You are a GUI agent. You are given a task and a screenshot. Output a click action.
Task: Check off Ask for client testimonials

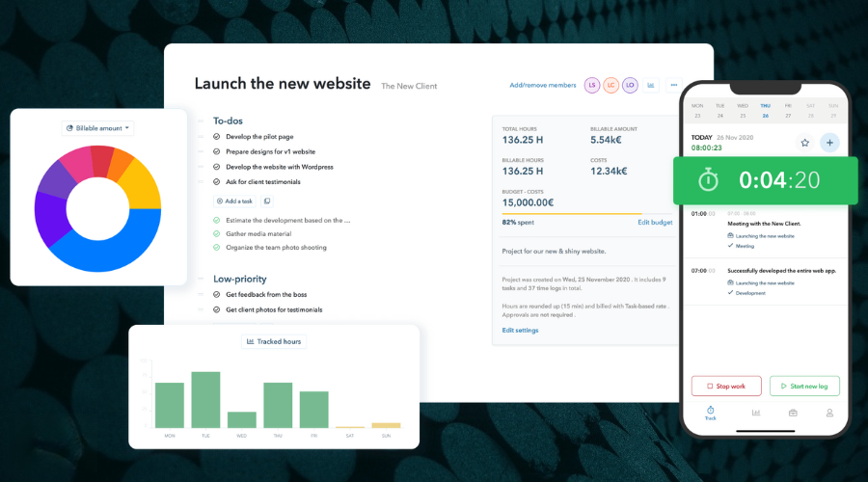(x=216, y=181)
